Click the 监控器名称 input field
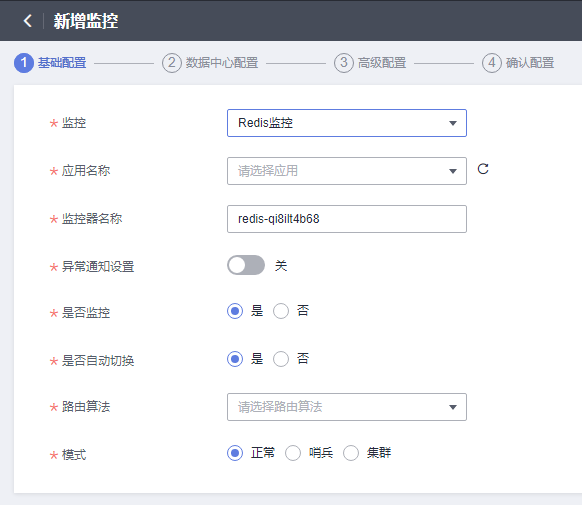This screenshot has width=582, height=505. tap(347, 219)
